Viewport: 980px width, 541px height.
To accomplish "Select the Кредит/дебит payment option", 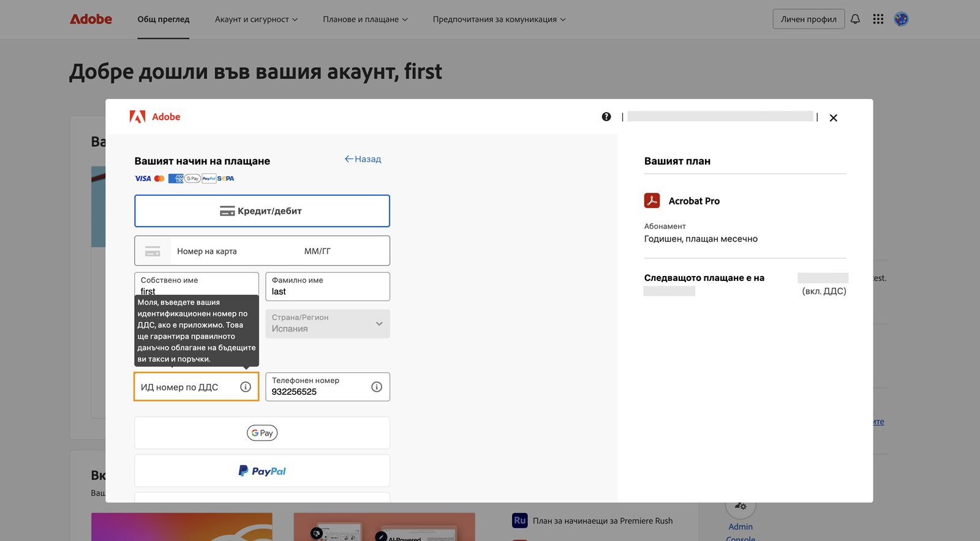I will coord(262,211).
